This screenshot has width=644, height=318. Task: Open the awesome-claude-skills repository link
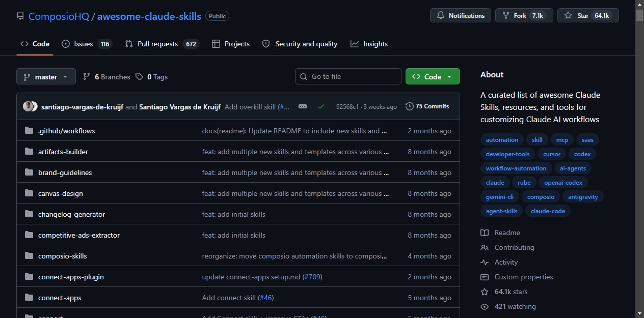pyautogui.click(x=149, y=16)
